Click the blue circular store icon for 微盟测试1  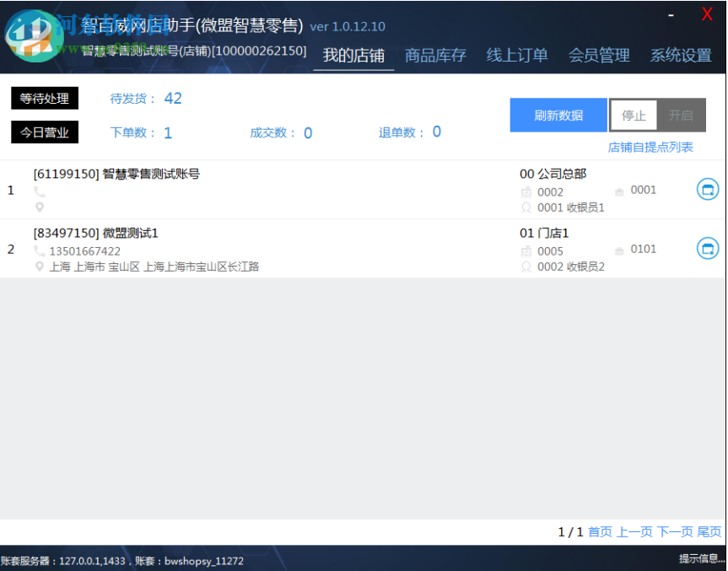(x=709, y=249)
